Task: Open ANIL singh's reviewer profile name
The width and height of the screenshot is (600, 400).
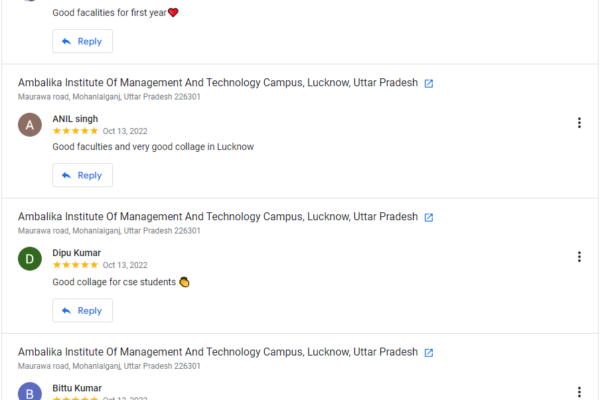Action: pos(75,118)
